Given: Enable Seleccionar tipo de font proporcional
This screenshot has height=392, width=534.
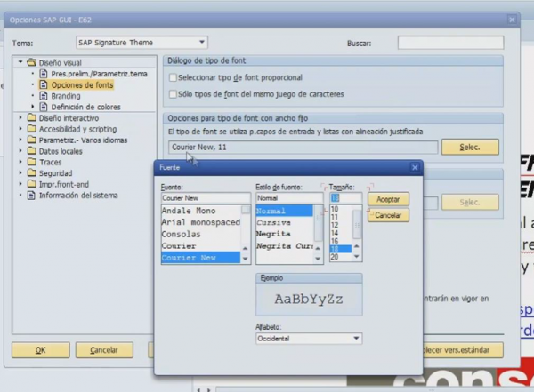Looking at the screenshot, I should (173, 77).
